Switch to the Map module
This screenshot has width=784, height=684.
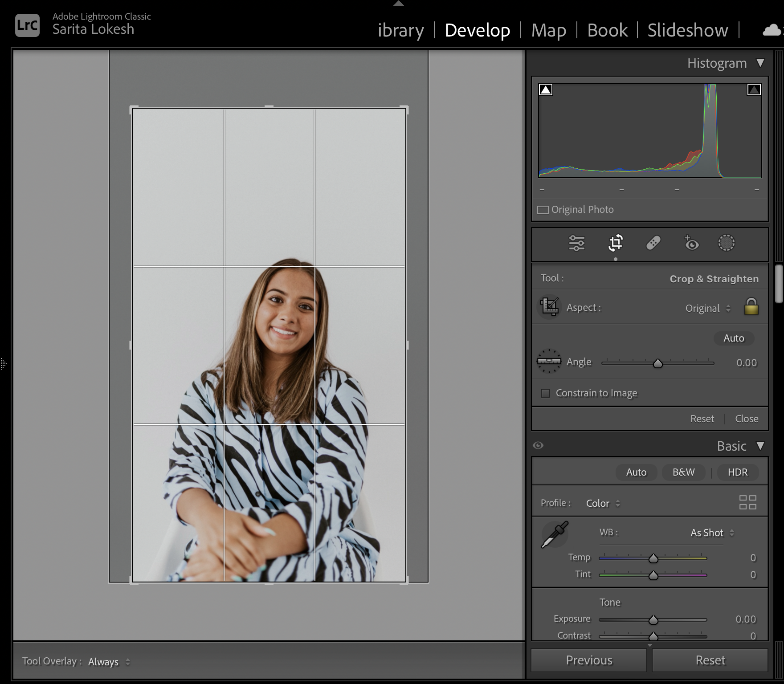pyautogui.click(x=548, y=30)
